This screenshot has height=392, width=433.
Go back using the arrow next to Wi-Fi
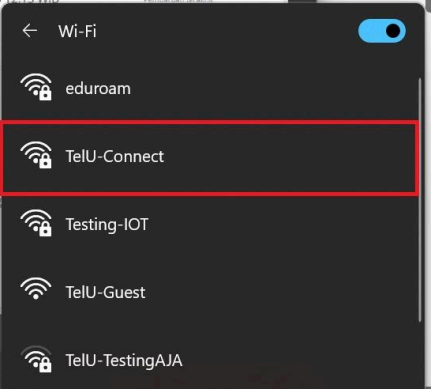[x=30, y=31]
